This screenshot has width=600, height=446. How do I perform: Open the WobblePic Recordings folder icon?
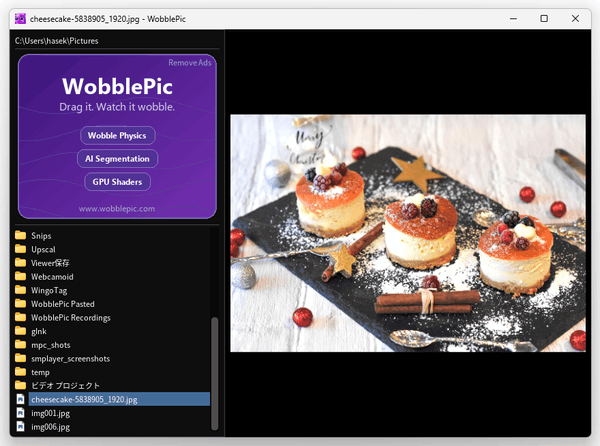pyautogui.click(x=20, y=317)
